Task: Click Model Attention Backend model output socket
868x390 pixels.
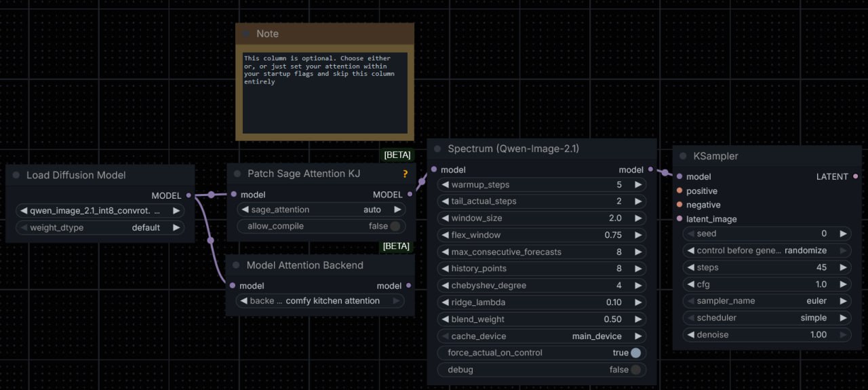Action: (x=410, y=286)
